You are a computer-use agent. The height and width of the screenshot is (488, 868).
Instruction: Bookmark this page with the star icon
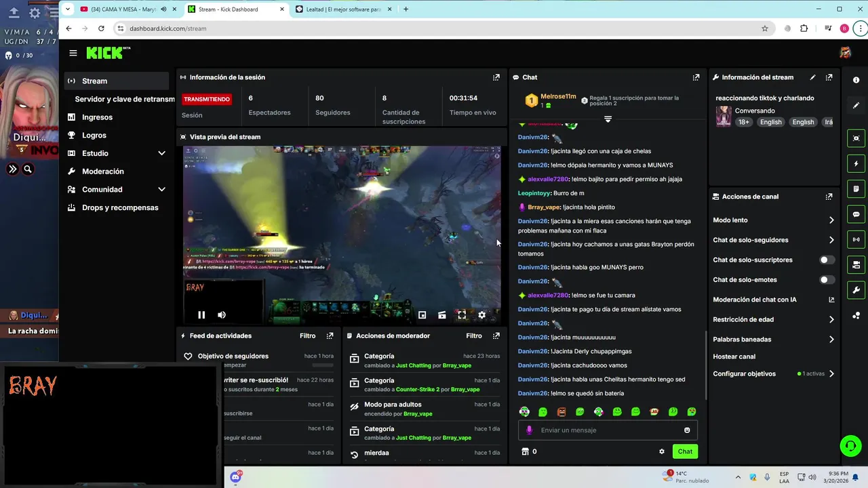765,28
